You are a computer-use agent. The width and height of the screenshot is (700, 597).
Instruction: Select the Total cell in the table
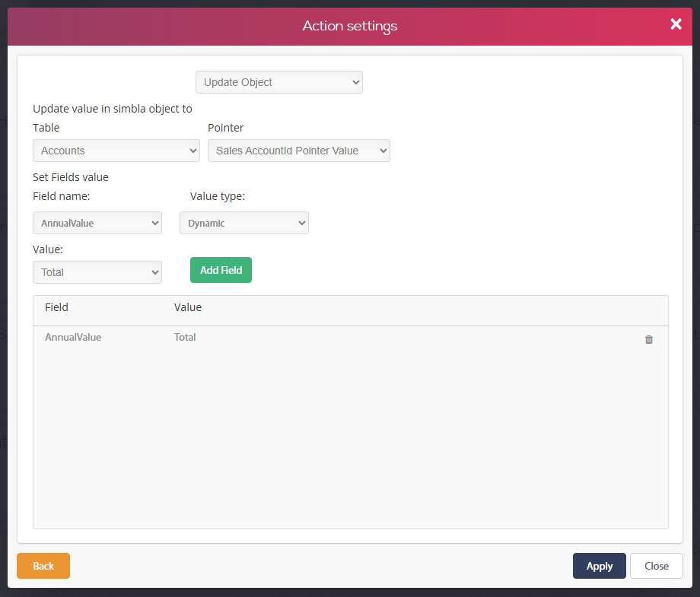click(x=185, y=338)
